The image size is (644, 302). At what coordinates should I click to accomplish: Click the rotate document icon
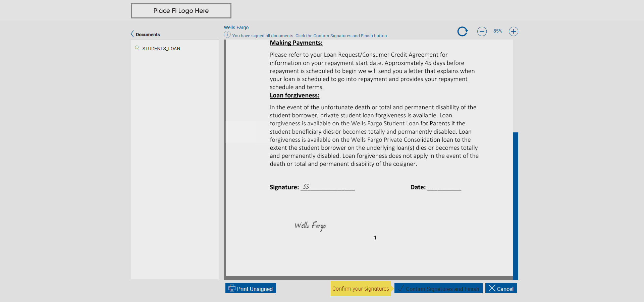[463, 32]
